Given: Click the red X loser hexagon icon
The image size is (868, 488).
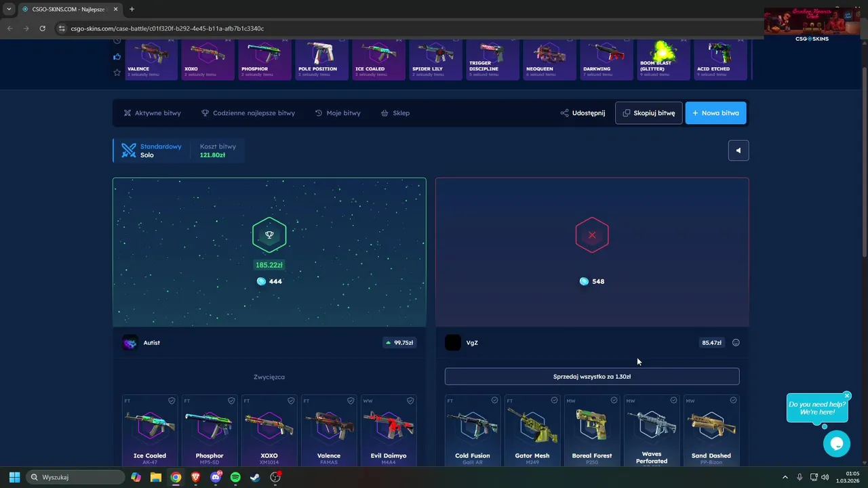Looking at the screenshot, I should (592, 235).
